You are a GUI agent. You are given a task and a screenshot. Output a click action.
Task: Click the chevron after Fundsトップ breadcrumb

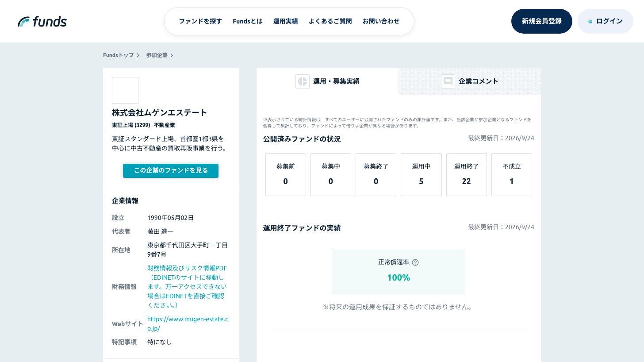click(x=138, y=55)
